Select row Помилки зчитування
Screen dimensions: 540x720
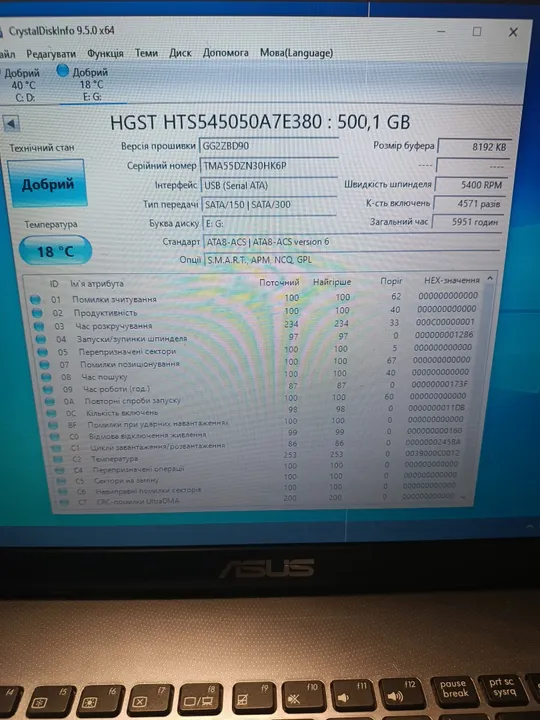[255, 298]
